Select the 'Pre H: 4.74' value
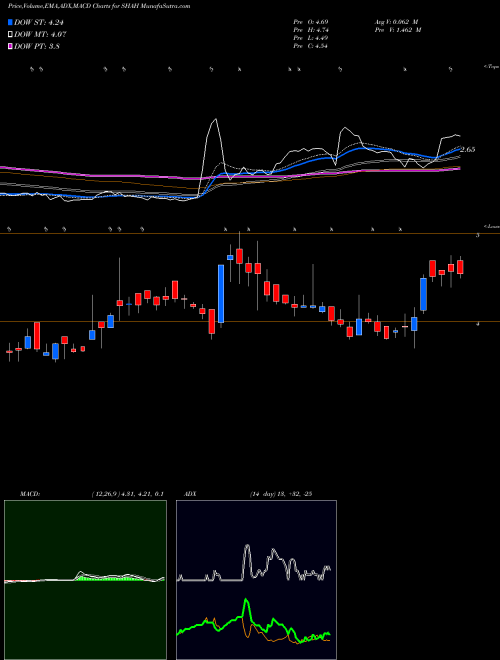 [x=311, y=30]
